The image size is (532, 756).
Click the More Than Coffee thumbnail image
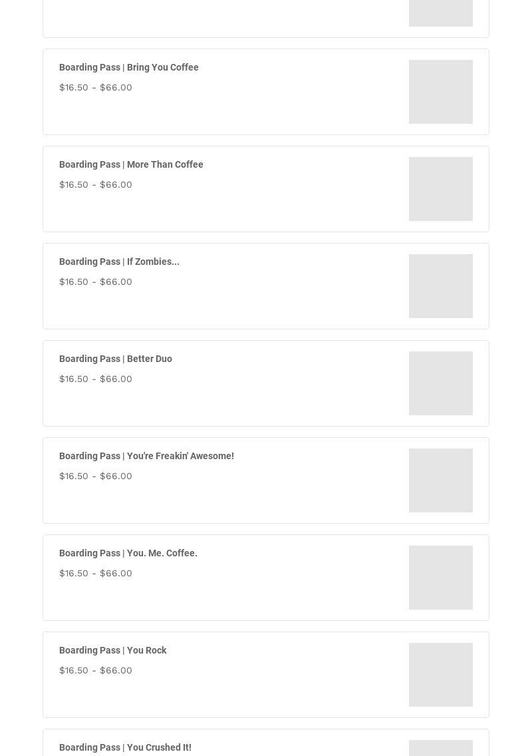(x=441, y=189)
